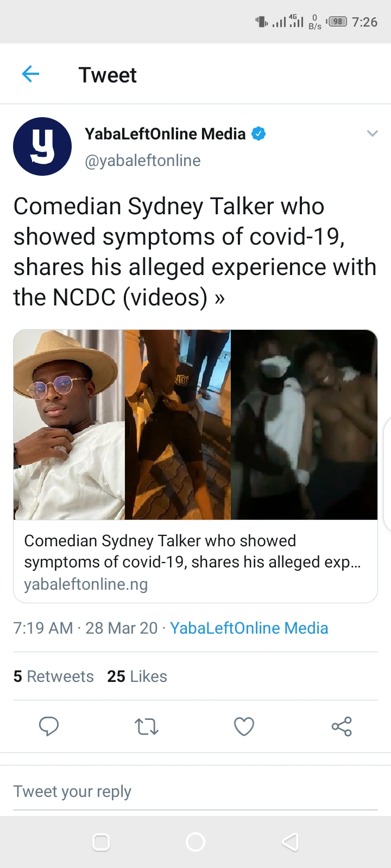
Task: Tap the battery status indicator
Action: (337, 22)
